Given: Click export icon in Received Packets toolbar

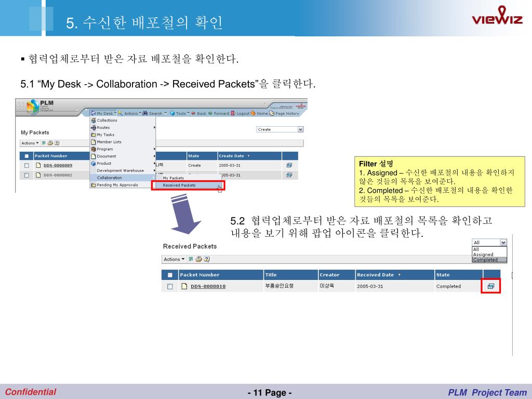Looking at the screenshot, I should tap(191, 259).
